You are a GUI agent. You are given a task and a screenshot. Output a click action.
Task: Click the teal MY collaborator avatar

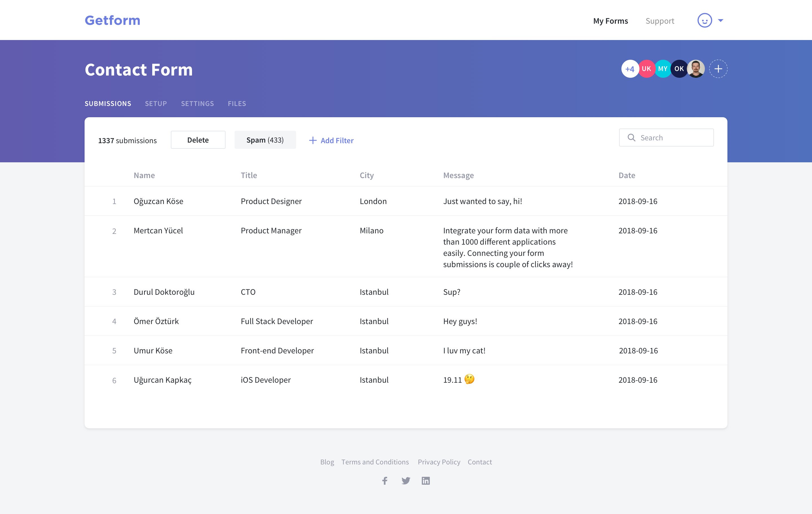(662, 69)
